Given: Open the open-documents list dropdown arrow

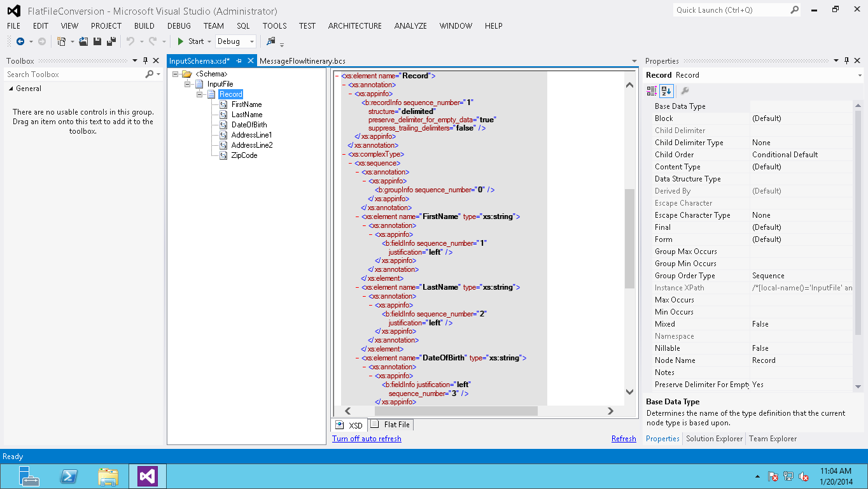Looking at the screenshot, I should tap(634, 61).
